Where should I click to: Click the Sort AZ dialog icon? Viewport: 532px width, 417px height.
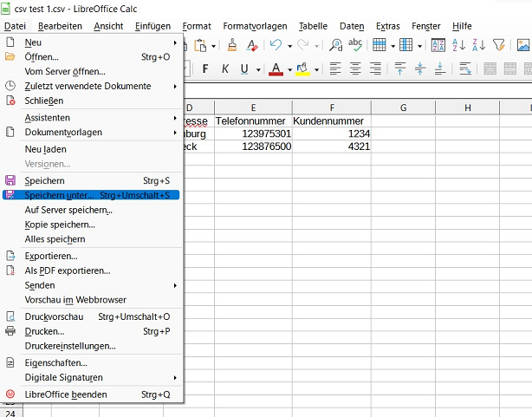click(x=438, y=45)
